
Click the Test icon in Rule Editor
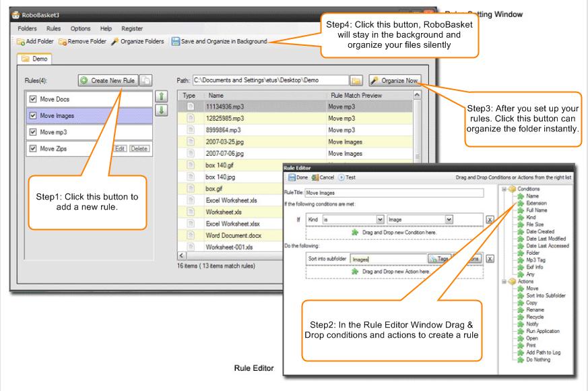(341, 177)
